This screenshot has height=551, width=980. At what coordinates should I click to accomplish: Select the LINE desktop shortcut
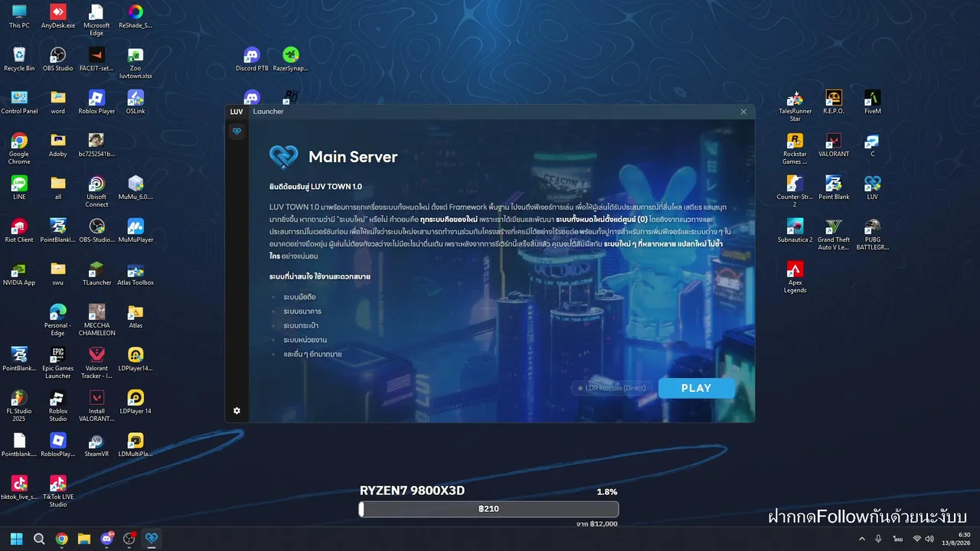coord(19,187)
